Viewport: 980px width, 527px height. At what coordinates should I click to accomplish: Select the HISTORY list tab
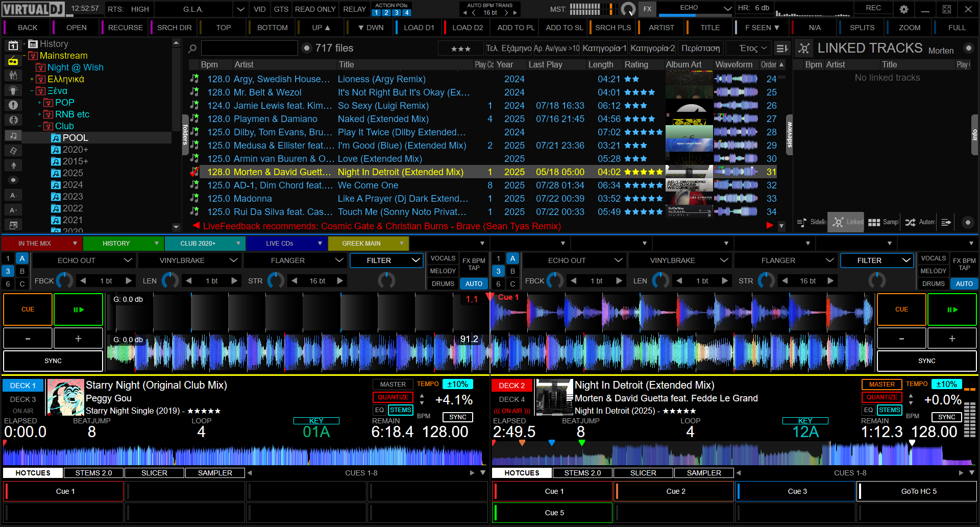[x=116, y=244]
